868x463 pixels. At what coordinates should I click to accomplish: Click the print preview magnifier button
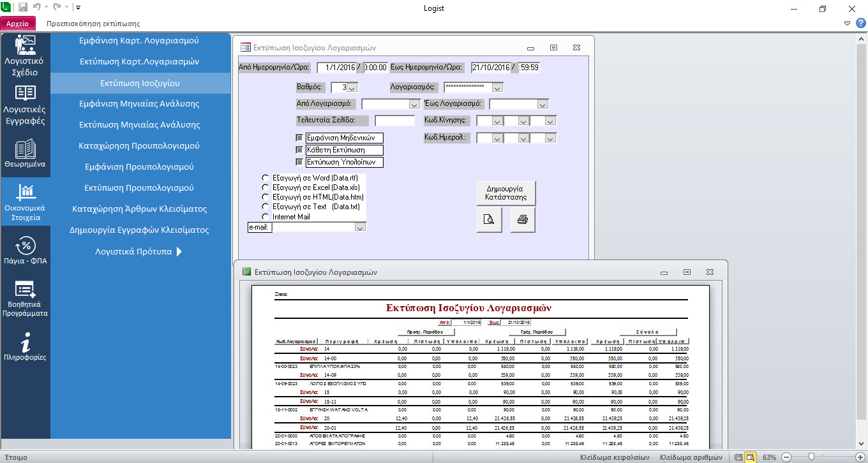489,220
